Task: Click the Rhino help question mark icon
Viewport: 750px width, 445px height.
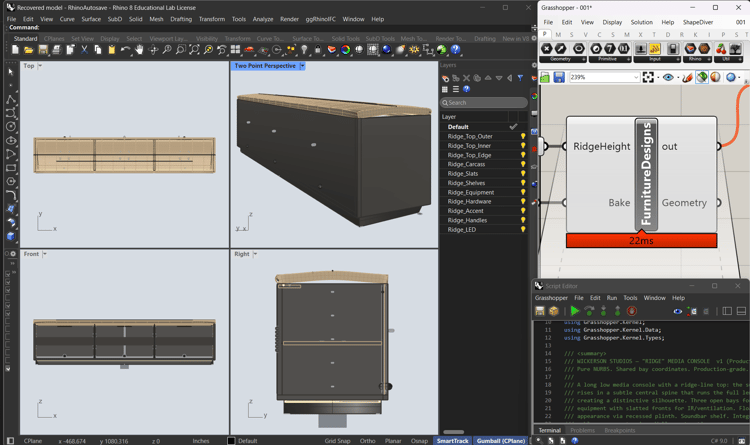Action: [455, 49]
